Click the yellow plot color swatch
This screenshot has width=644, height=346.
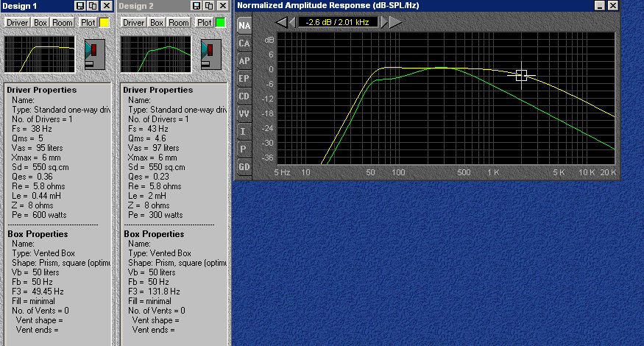(105, 23)
